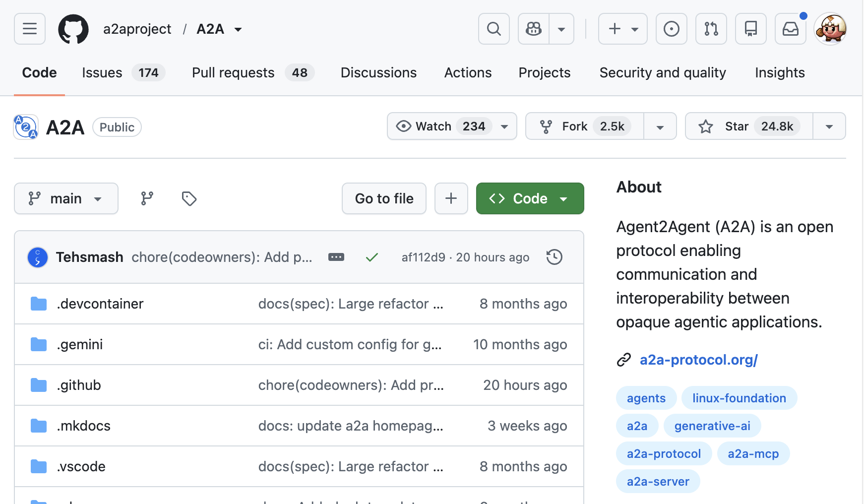Open the Insights tab
The height and width of the screenshot is (504, 864).
(x=780, y=72)
